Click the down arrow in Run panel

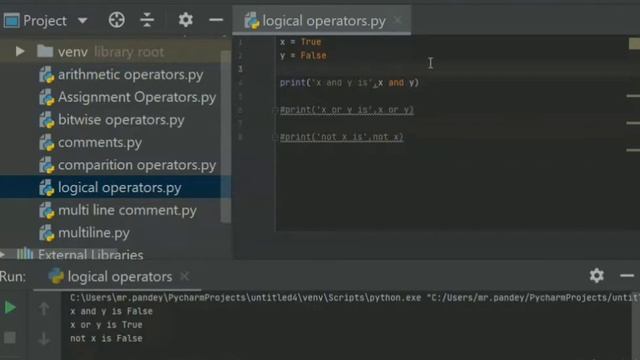44,338
